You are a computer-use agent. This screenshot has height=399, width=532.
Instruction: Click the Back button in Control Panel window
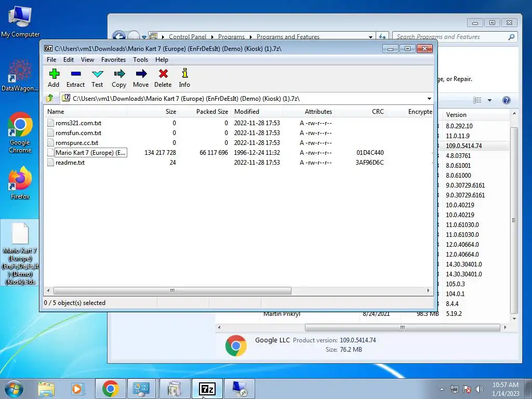coord(119,36)
